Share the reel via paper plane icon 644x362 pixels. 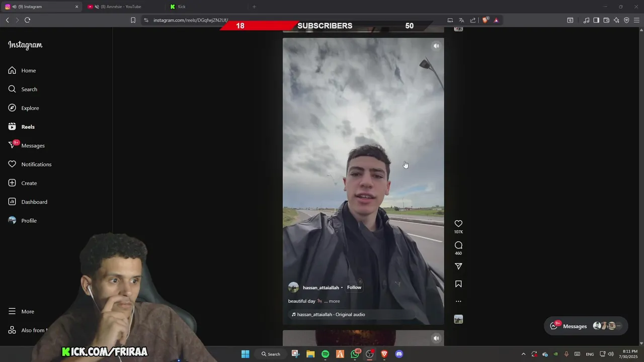coord(458,266)
